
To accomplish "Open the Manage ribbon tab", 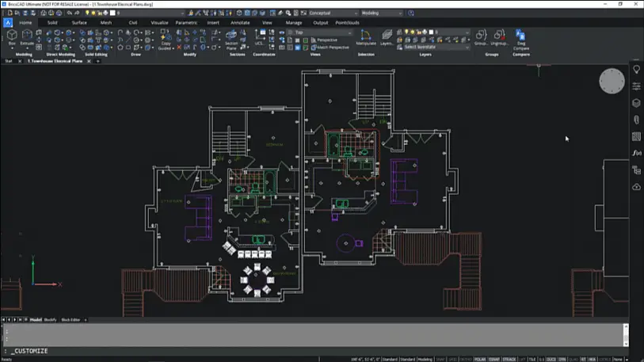I will [x=294, y=23].
